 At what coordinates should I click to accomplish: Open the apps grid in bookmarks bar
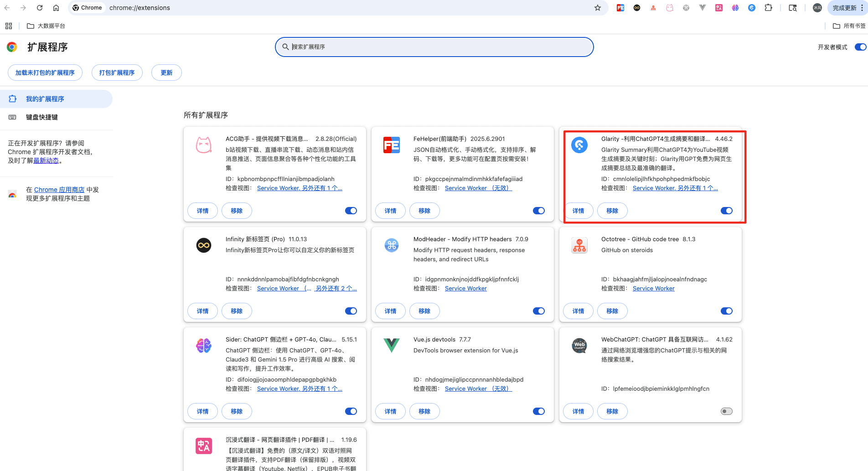coord(9,26)
